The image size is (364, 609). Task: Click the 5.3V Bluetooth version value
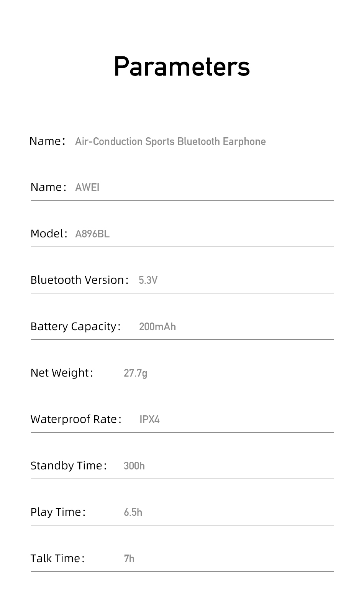(x=148, y=280)
